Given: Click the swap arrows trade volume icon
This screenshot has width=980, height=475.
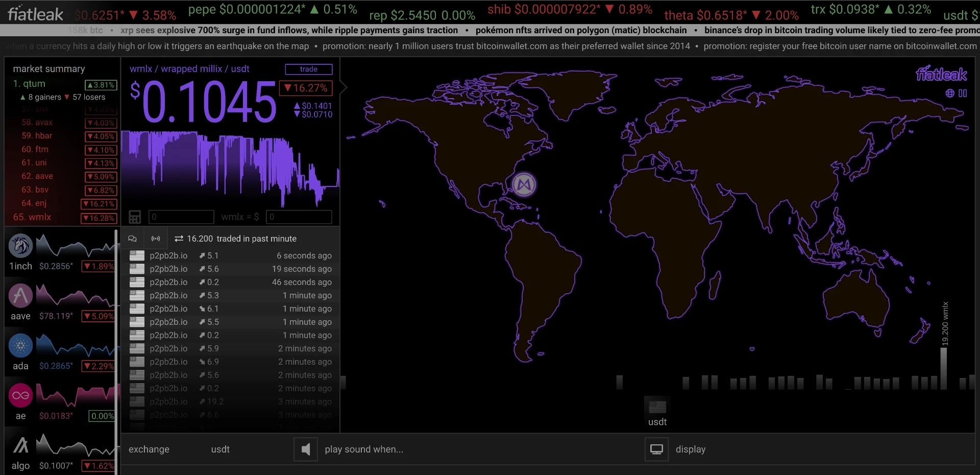Looking at the screenshot, I should 179,239.
